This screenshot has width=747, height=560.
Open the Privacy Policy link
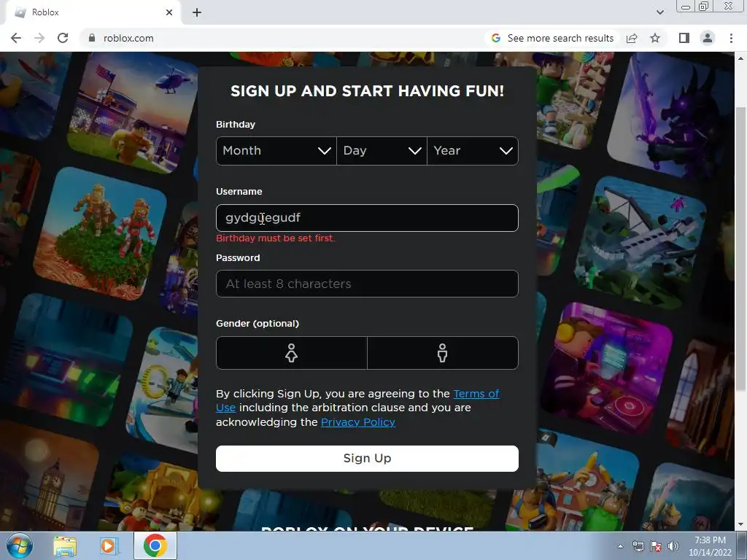click(357, 422)
